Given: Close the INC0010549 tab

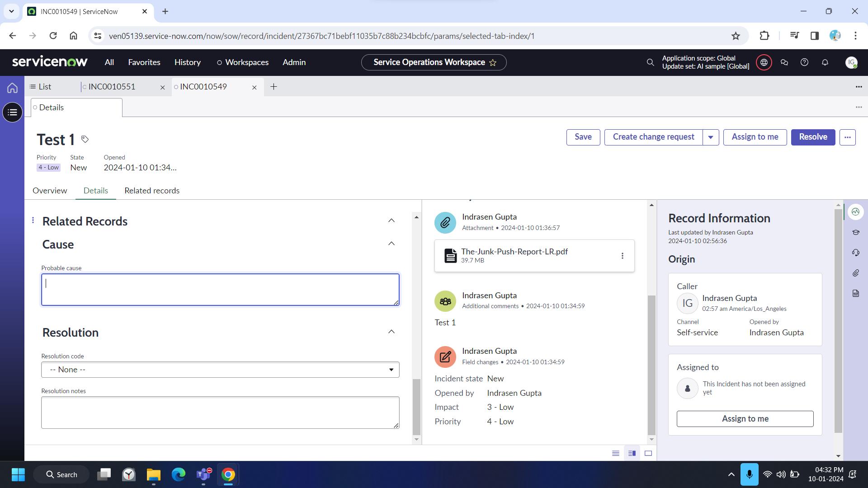Looking at the screenshot, I should [x=254, y=87].
